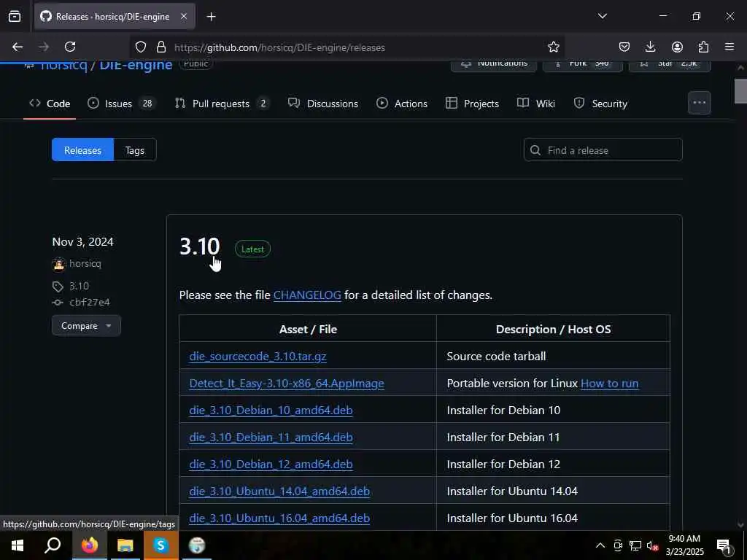Open File Explorer from the taskbar
The height and width of the screenshot is (560, 747).
pos(125,545)
